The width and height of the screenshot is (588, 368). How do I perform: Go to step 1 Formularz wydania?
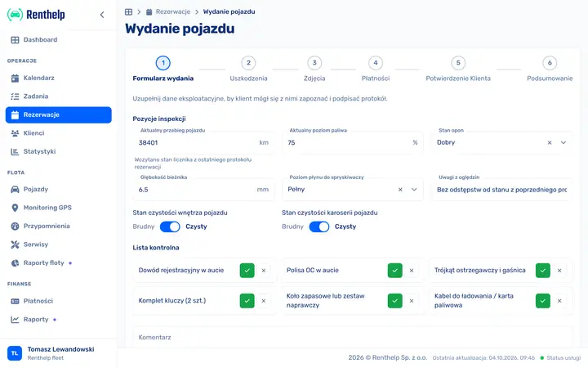point(163,69)
